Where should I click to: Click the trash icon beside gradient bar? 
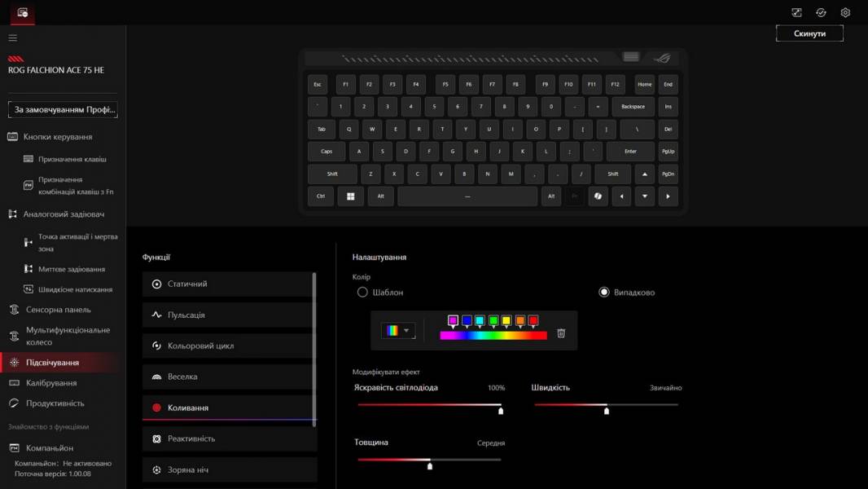(x=561, y=333)
